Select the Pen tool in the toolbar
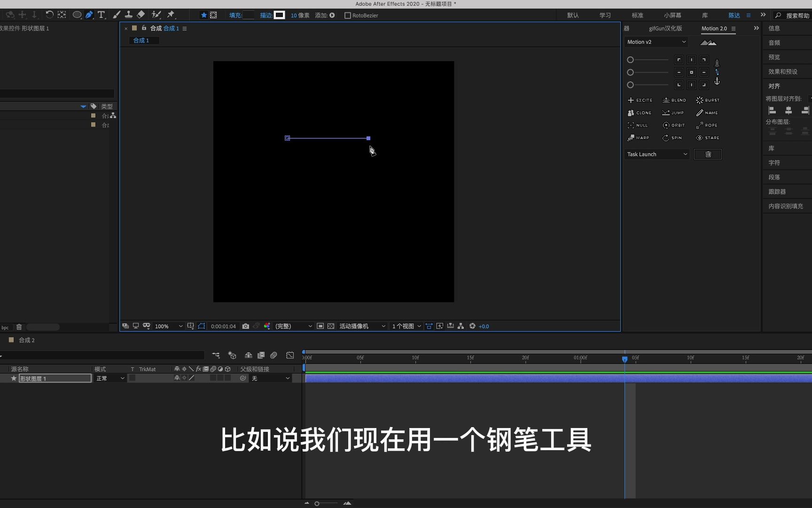This screenshot has width=812, height=508. click(89, 15)
